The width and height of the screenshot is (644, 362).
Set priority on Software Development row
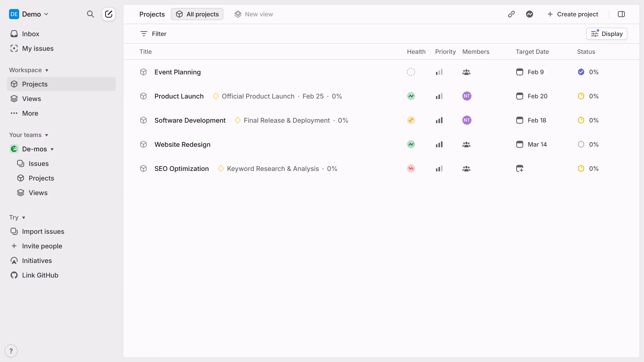tap(439, 120)
